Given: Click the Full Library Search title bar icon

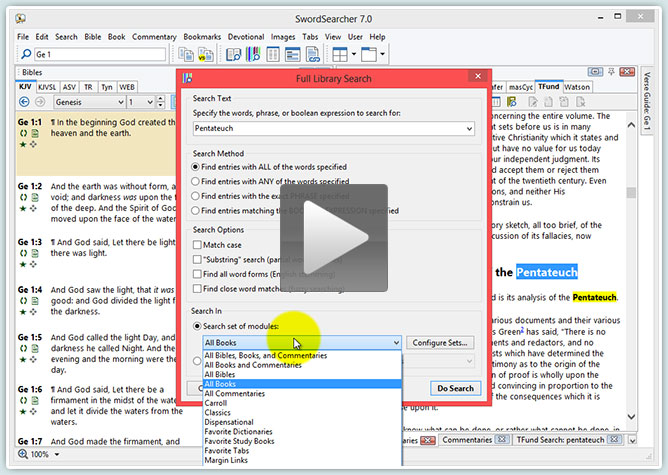Looking at the screenshot, I should 187,78.
